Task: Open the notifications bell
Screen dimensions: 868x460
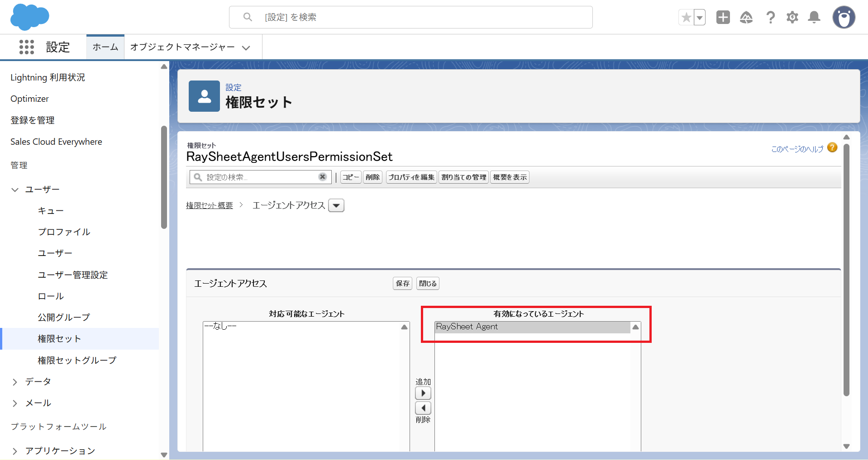Action: pos(814,18)
